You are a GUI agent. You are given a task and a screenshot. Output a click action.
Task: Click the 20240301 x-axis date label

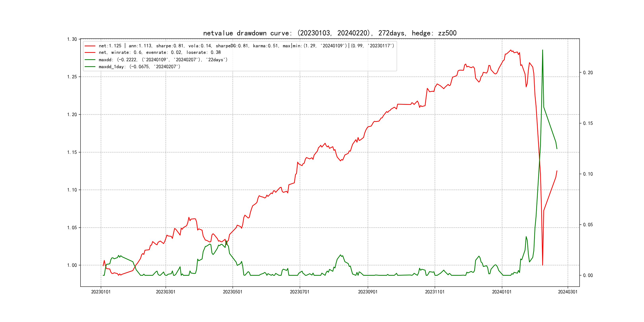click(567, 292)
